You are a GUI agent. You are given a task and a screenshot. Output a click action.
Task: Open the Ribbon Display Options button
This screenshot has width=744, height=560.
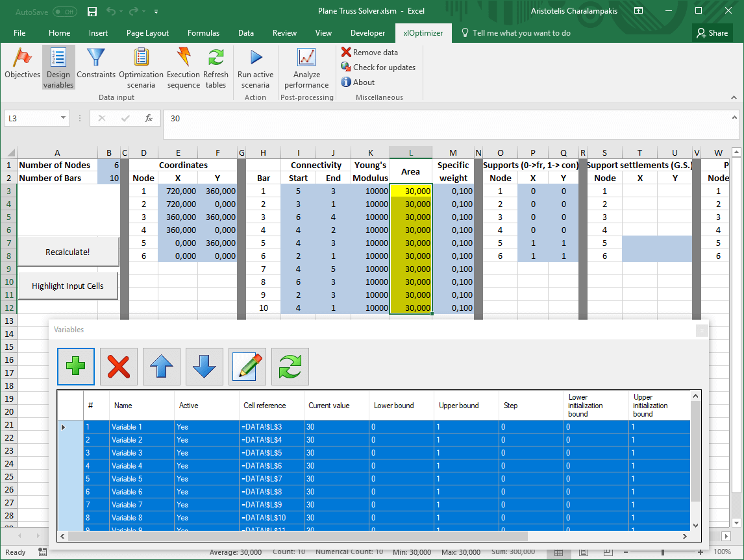[639, 11]
